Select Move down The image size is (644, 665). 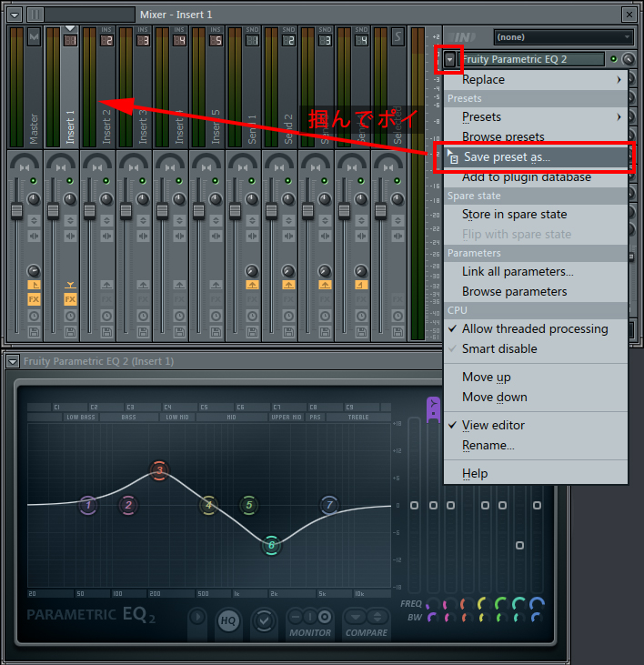[536, 398]
